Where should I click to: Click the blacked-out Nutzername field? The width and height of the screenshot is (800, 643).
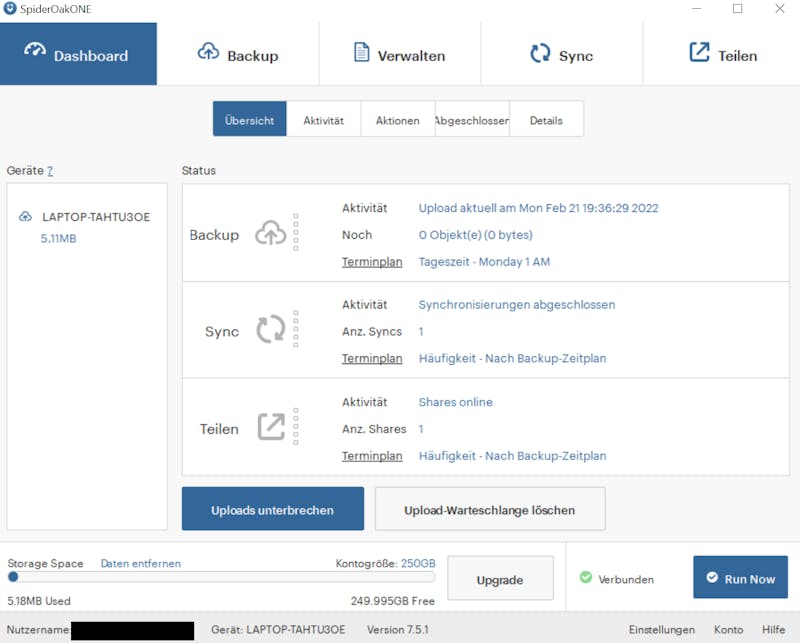[x=133, y=630]
